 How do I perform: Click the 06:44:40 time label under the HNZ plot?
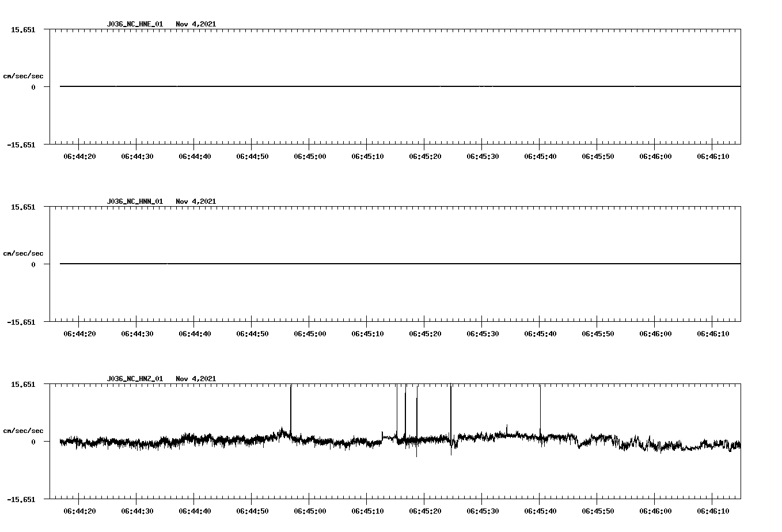[195, 511]
